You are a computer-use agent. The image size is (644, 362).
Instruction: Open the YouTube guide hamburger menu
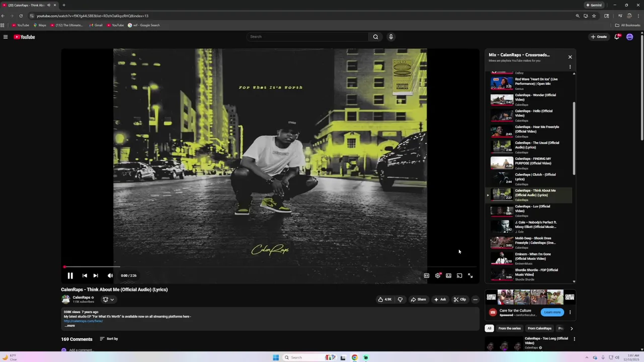click(x=6, y=37)
